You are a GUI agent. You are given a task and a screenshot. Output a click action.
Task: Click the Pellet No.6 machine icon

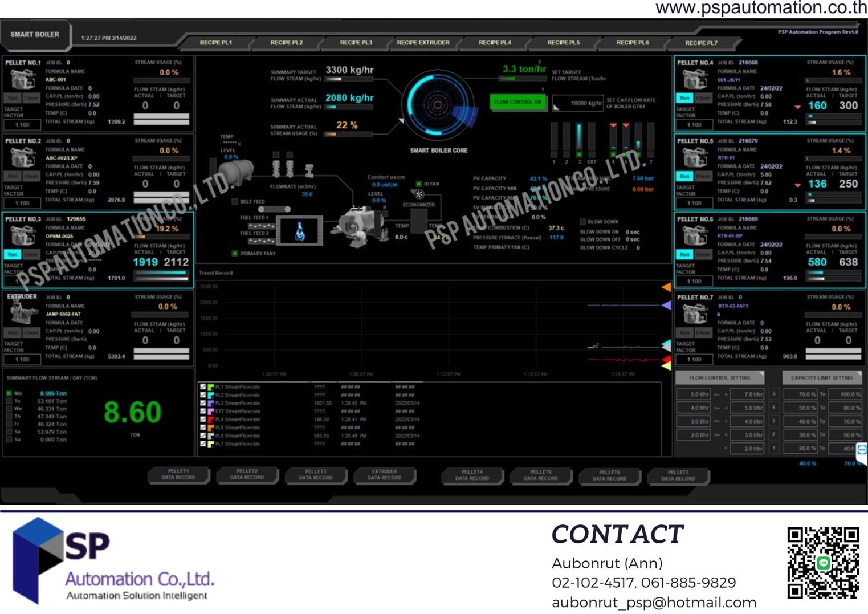[x=695, y=235]
